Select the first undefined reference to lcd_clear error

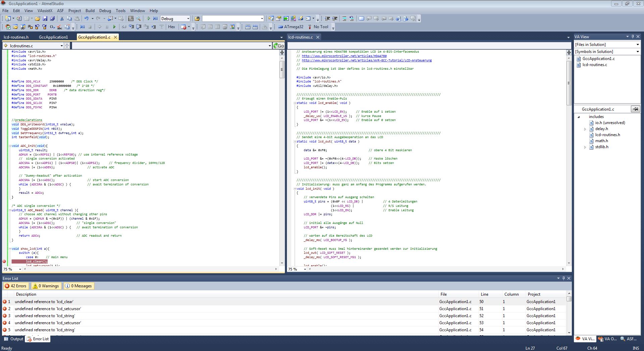[x=44, y=301]
